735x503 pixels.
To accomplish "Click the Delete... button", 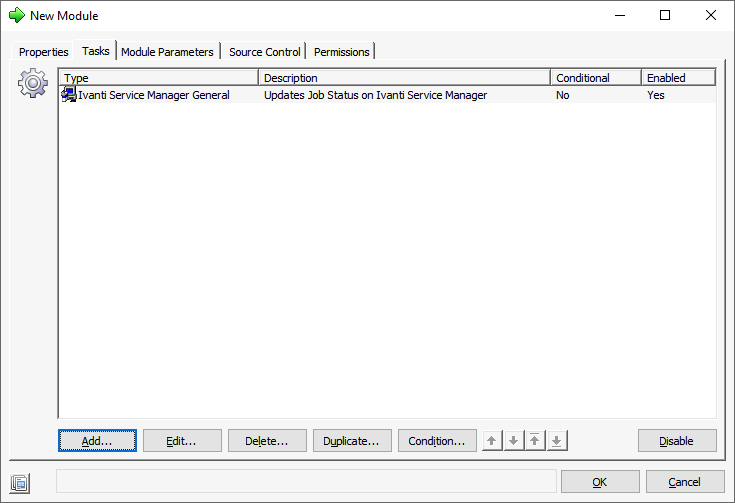I will tap(267, 441).
